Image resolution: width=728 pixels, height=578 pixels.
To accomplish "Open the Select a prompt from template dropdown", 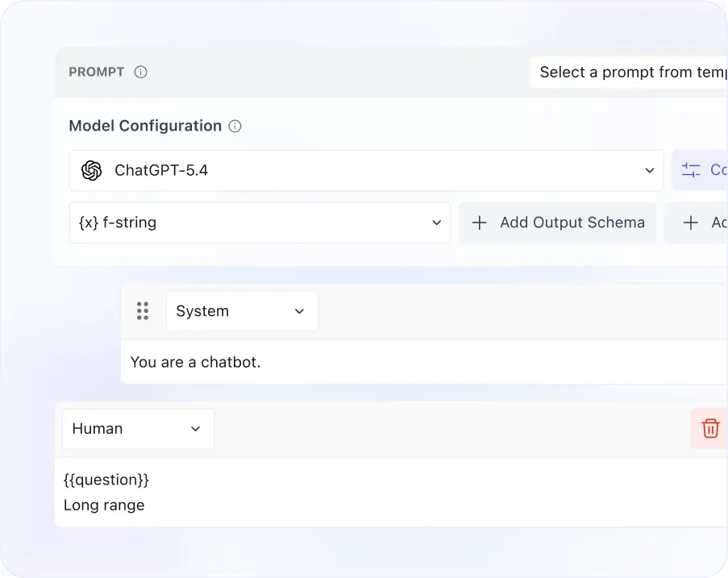I will 628,72.
